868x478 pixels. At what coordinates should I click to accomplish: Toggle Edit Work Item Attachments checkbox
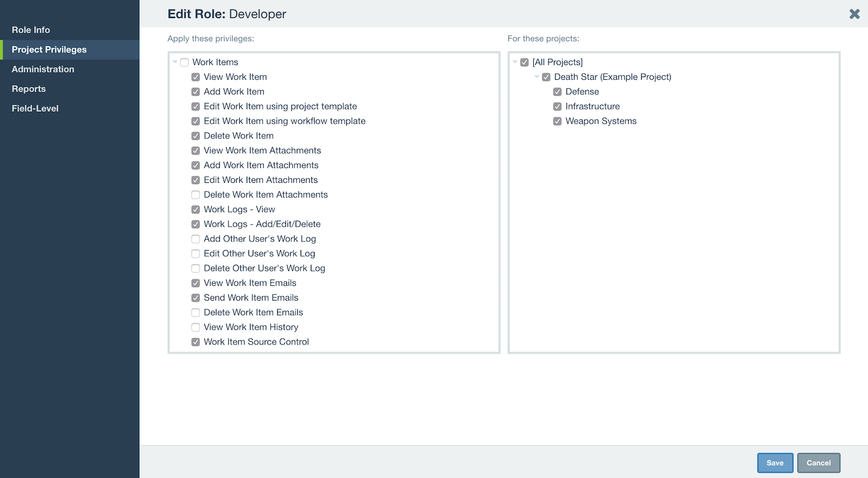coord(196,180)
